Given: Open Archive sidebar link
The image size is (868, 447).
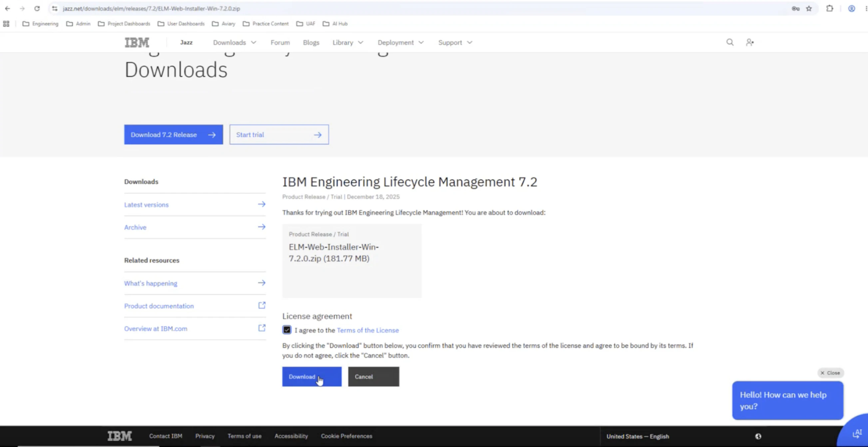Looking at the screenshot, I should tap(195, 227).
